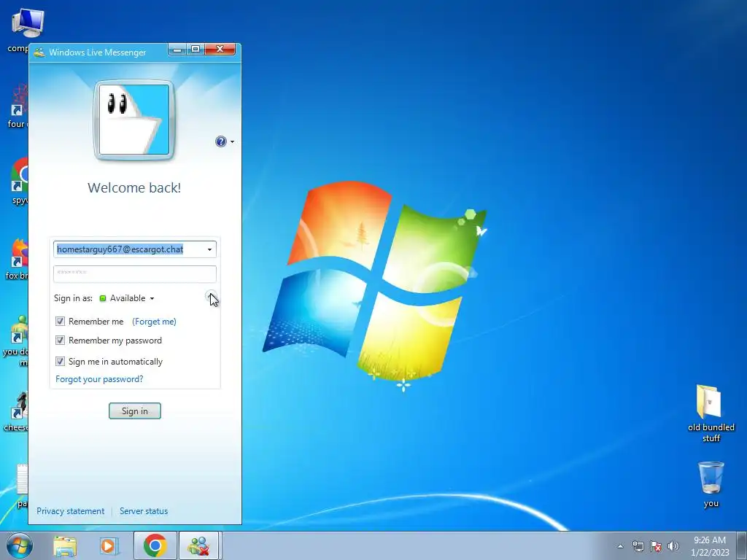Click the Show desktop strip
The width and height of the screenshot is (747, 560).
coord(742,545)
